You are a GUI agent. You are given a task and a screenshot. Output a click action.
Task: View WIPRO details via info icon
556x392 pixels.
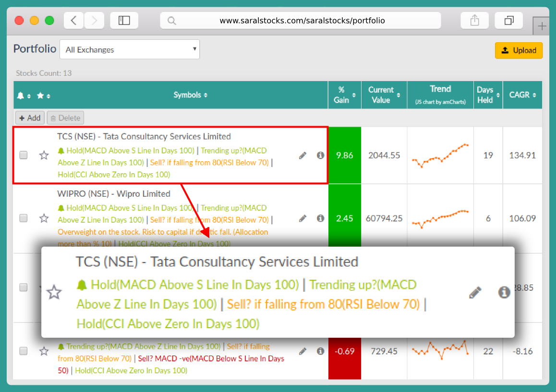[320, 218]
